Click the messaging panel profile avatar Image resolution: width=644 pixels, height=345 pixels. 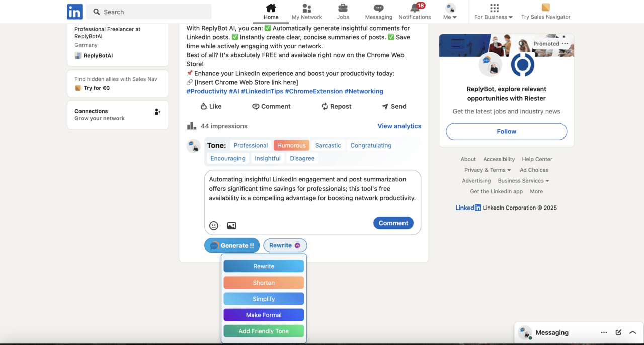coord(525,332)
